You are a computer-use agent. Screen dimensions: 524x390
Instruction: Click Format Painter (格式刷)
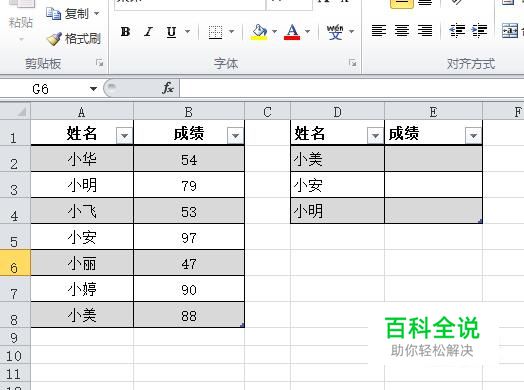pyautogui.click(x=74, y=39)
